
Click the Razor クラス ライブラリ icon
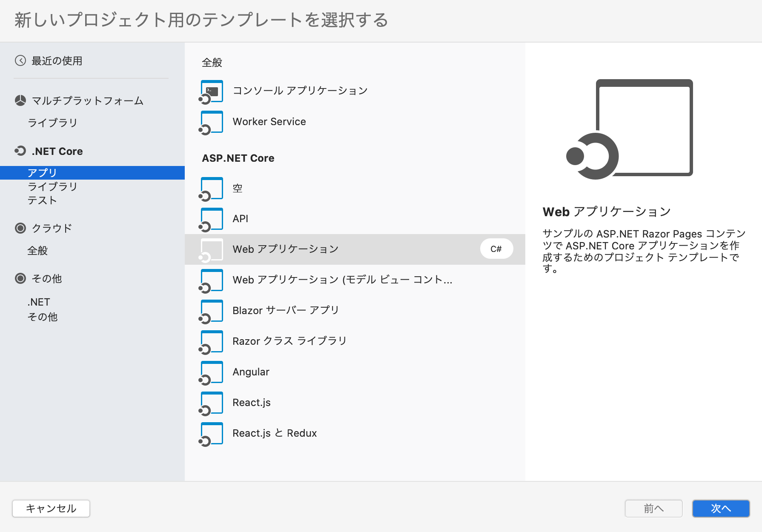pos(211,342)
